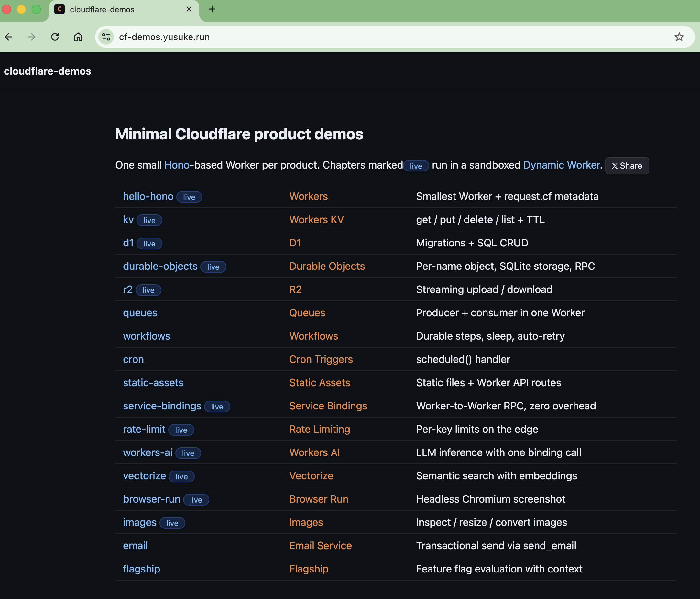Bookmark this page with the star icon
The height and width of the screenshot is (599, 700).
tap(679, 37)
